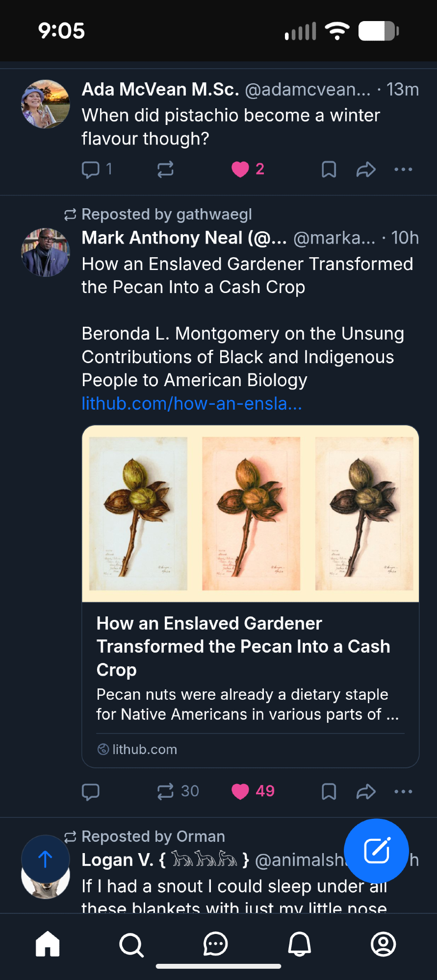437x980 pixels.
Task: Bookmark Mark Anthony Neal's pecan post
Action: coord(329,791)
